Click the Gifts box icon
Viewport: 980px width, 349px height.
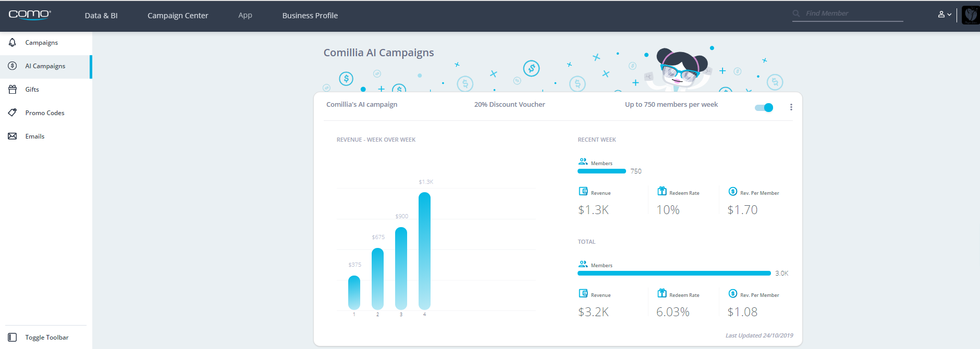coord(13,89)
